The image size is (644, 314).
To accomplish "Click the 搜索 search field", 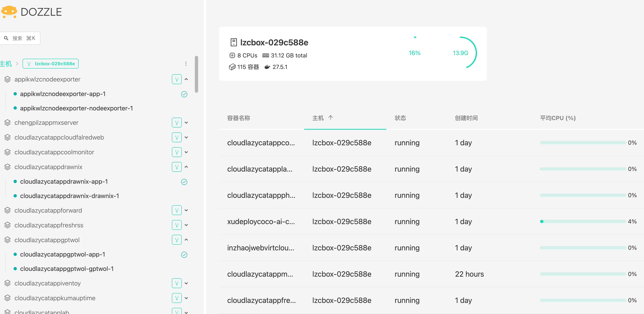I will pyautogui.click(x=20, y=38).
